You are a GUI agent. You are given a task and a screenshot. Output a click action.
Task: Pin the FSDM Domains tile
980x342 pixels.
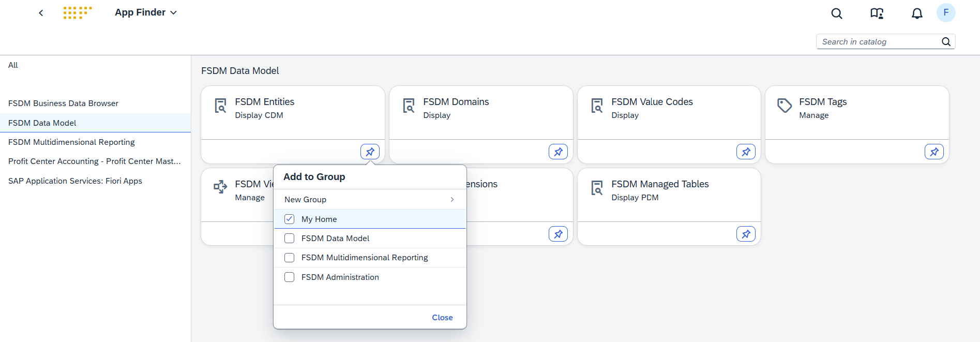click(x=558, y=152)
